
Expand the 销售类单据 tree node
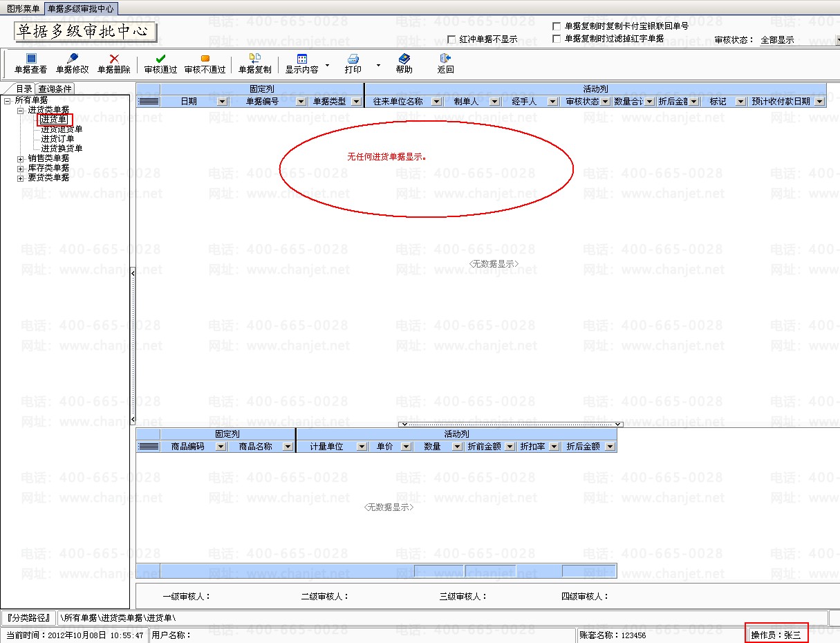pyautogui.click(x=21, y=158)
